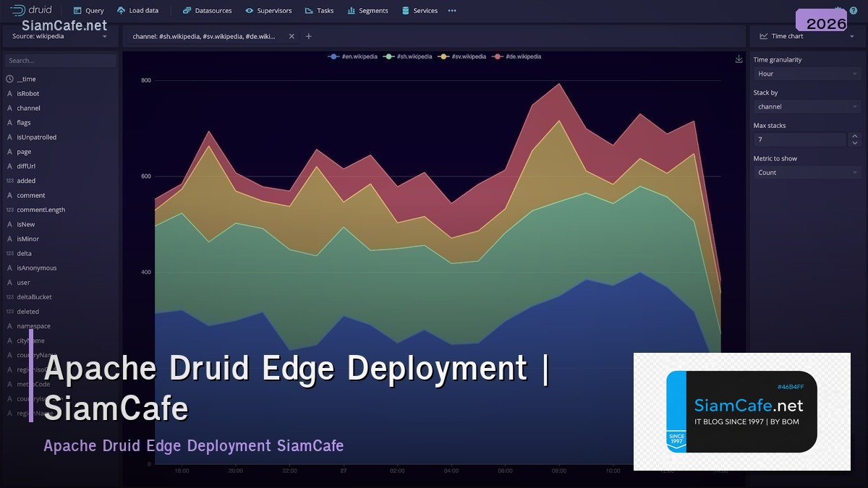Open the Stack by channel dropdown
The image size is (868, 488).
(x=807, y=106)
